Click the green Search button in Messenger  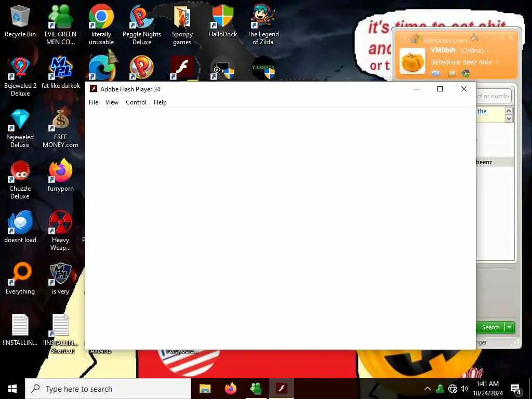coord(490,327)
